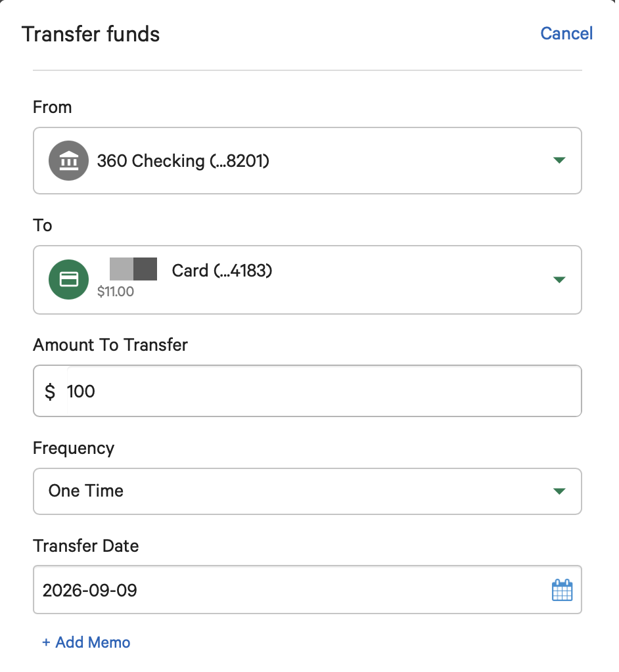This screenshot has height=672, width=619.
Task: Change the One Time frequency selection
Action: [x=308, y=491]
